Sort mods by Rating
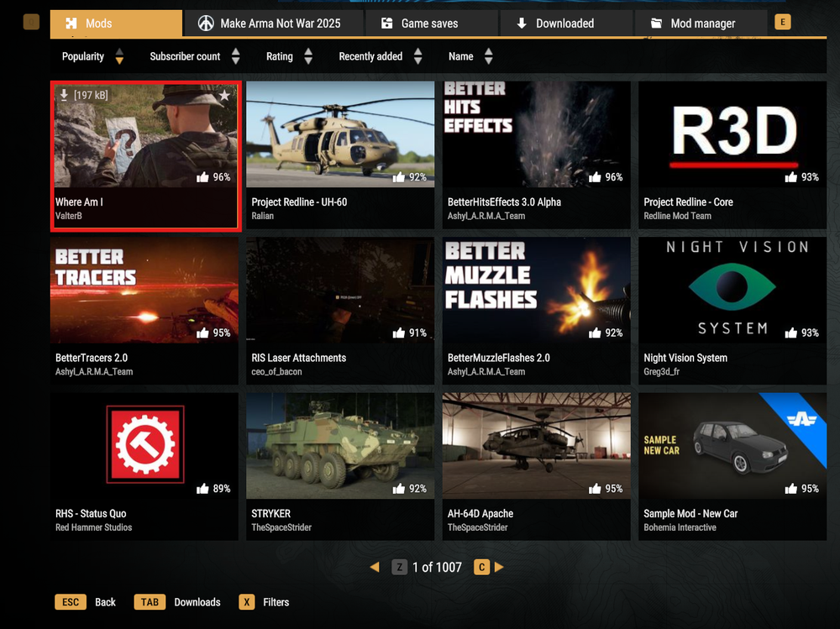Screen dimensions: 840x629 289,56
